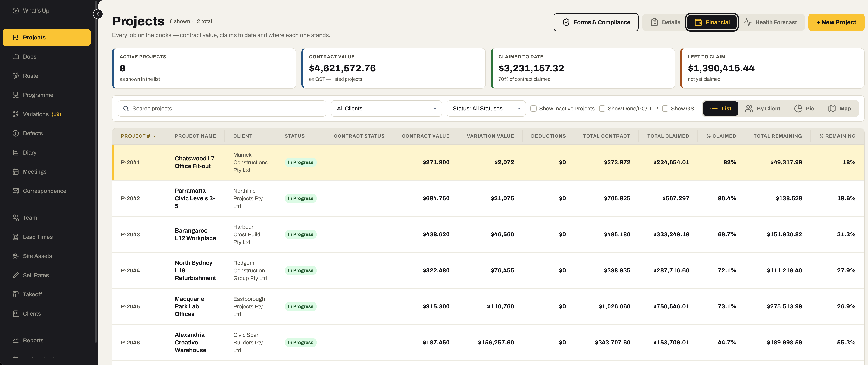Click the Active Projects summary card

coord(204,68)
